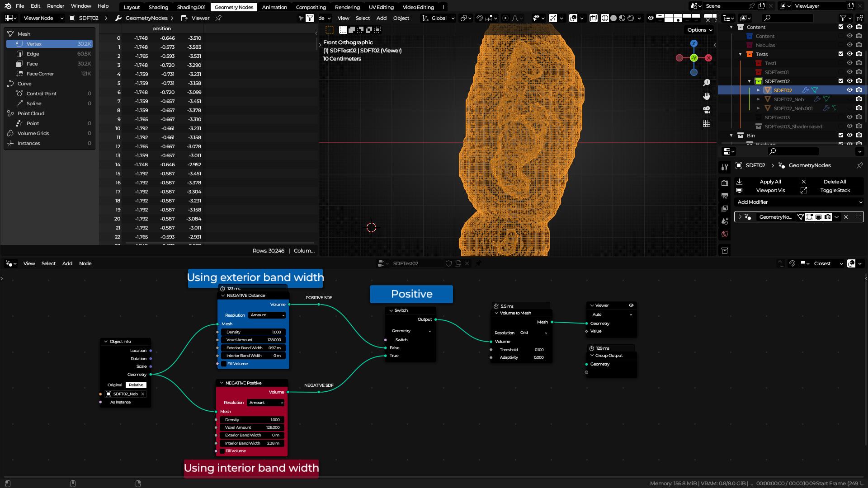Open the View Layer properties tab icon
The height and width of the screenshot is (488, 868).
725,208
